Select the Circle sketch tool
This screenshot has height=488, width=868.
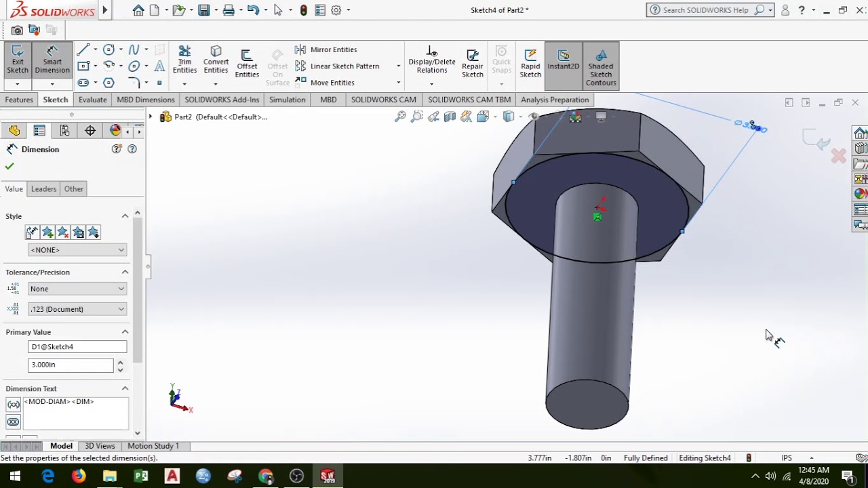(x=108, y=49)
